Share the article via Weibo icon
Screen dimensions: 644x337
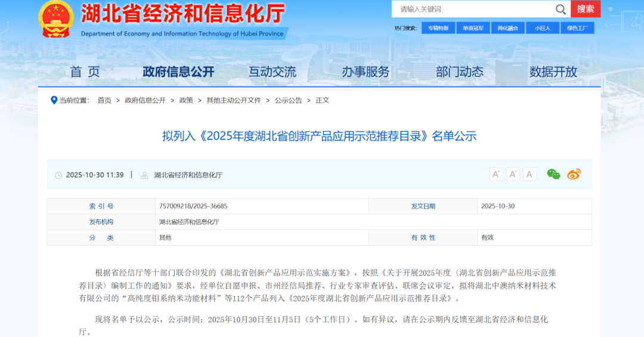pos(574,174)
